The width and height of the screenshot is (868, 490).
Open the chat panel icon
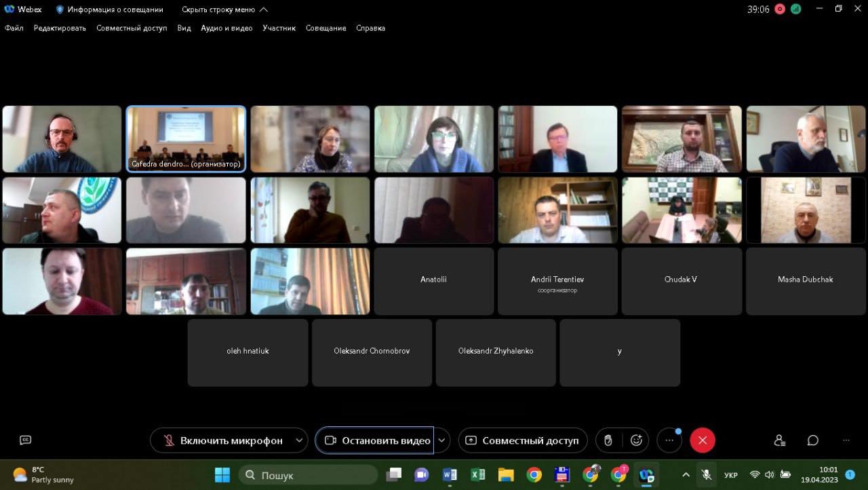pos(813,440)
